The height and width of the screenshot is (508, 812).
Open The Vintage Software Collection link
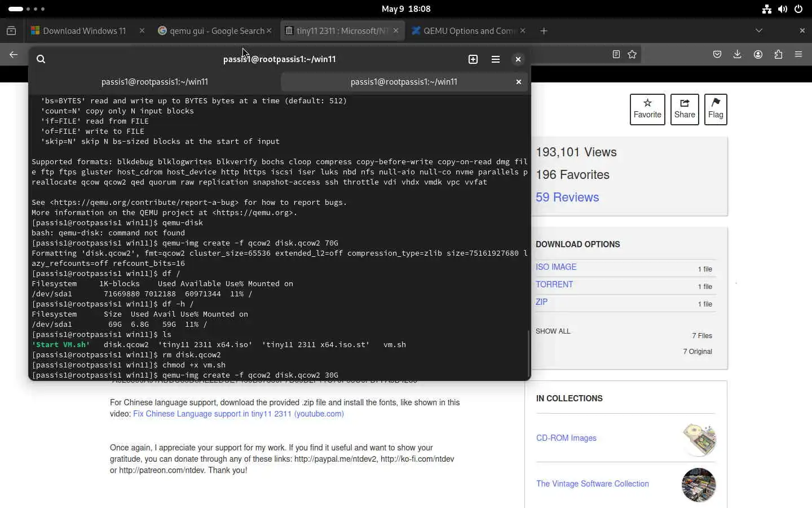593,484
